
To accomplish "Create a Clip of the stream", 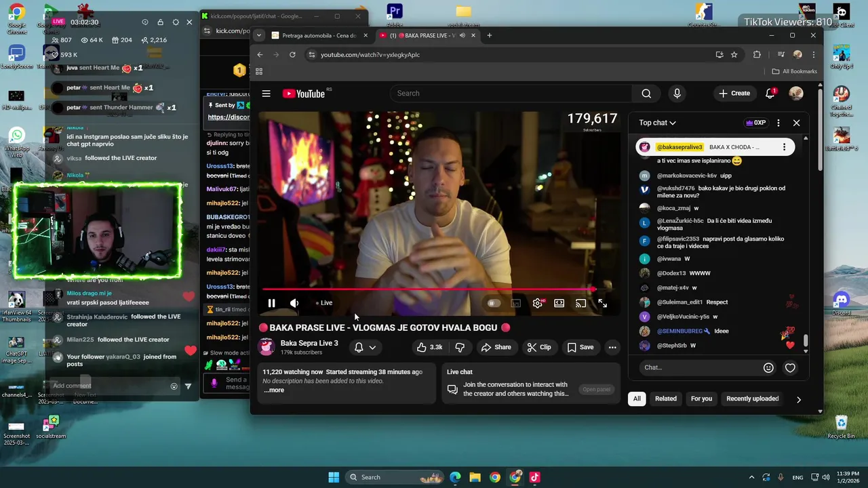I will [539, 347].
